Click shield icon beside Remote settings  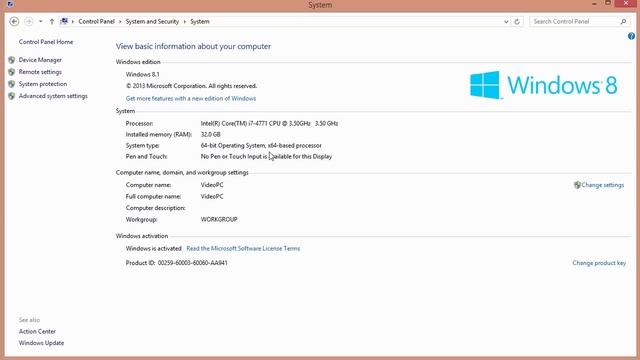click(x=11, y=72)
